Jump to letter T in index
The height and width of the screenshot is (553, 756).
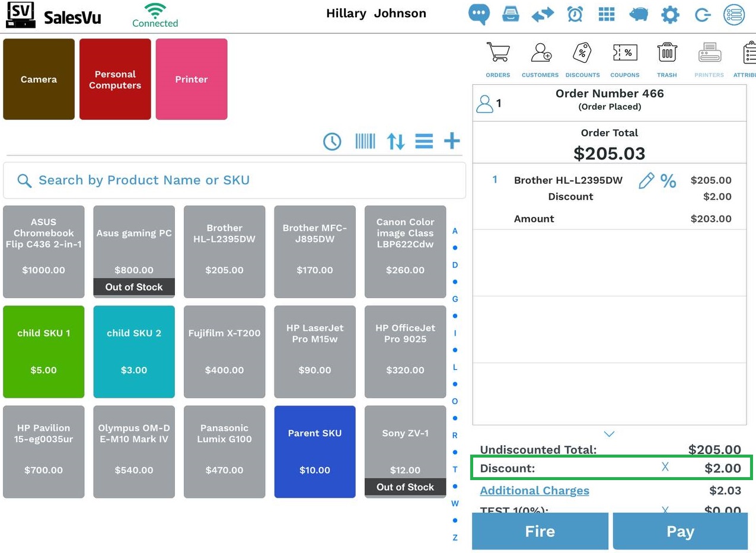[x=455, y=469]
